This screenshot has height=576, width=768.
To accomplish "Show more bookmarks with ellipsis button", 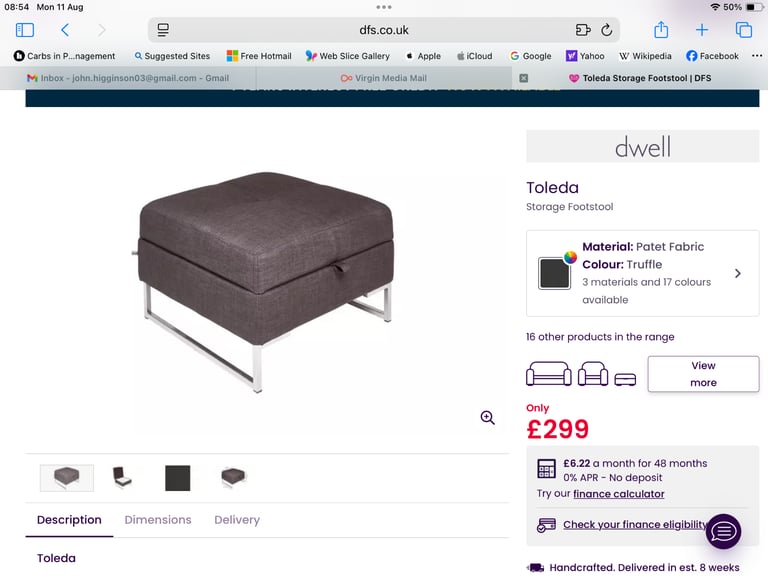I will pos(756,56).
